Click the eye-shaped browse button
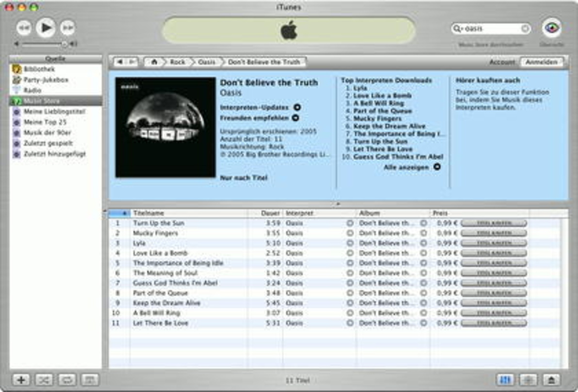 tap(551, 28)
